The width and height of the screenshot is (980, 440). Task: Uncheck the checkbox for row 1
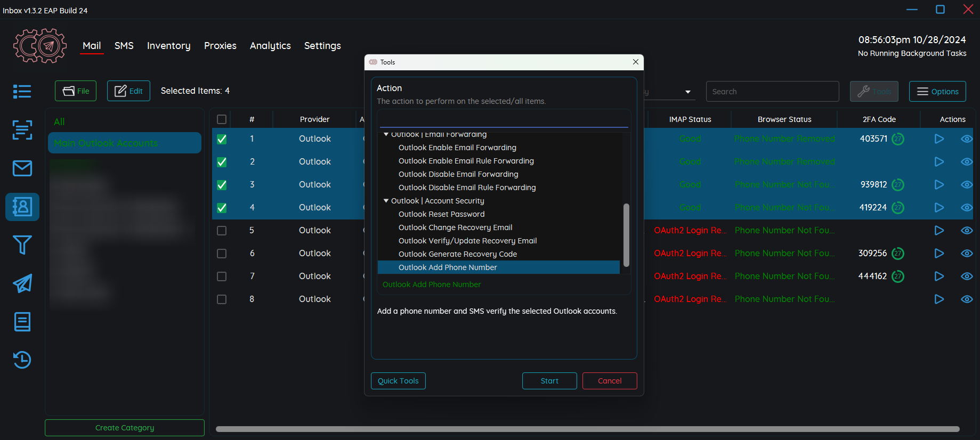[222, 139]
